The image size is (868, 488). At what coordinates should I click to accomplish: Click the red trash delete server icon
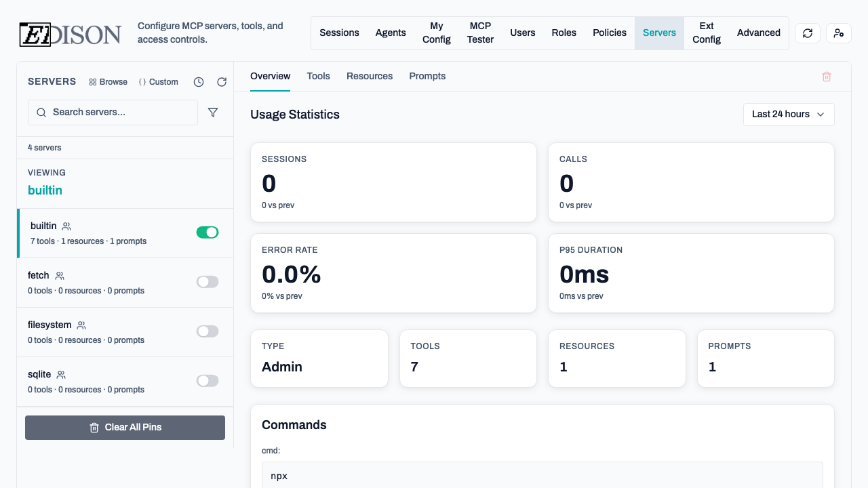[827, 77]
